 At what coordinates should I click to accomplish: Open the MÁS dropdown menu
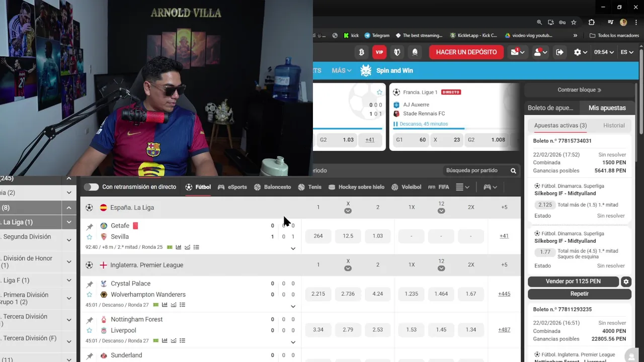click(342, 70)
